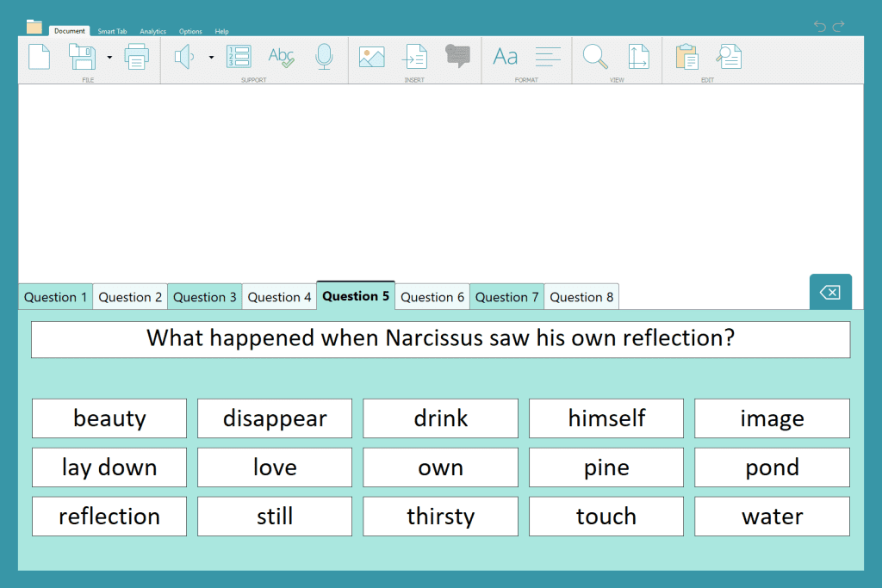The height and width of the screenshot is (588, 882).
Task: Open the page size view icon
Action: 638,57
